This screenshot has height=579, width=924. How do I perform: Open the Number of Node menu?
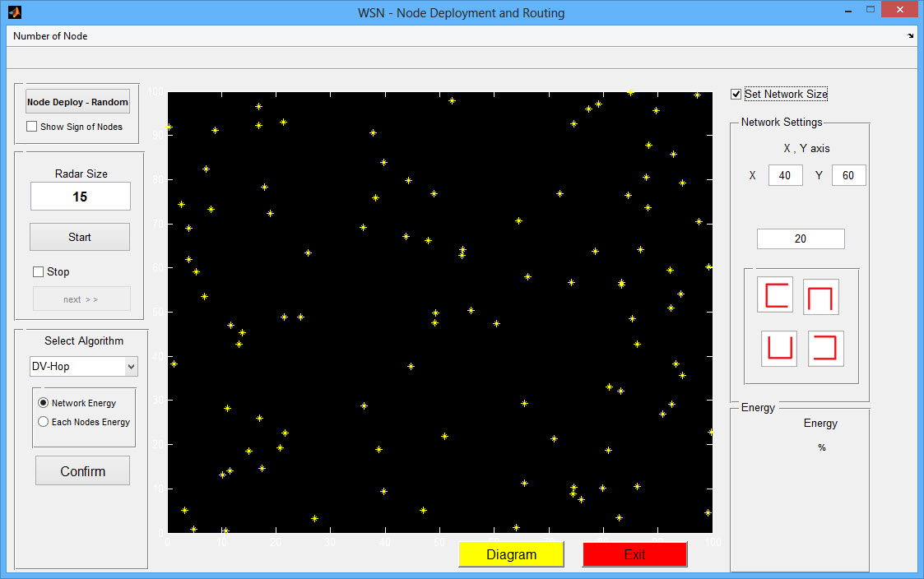pyautogui.click(x=50, y=36)
